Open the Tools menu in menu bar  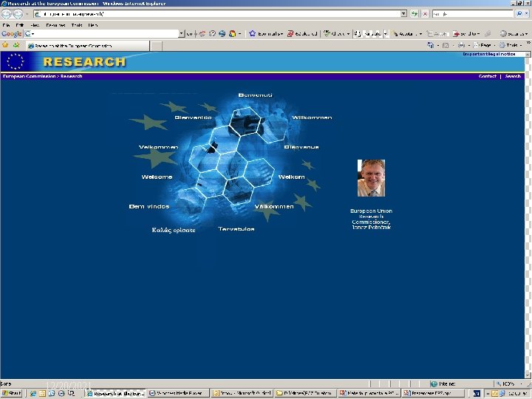(77, 25)
